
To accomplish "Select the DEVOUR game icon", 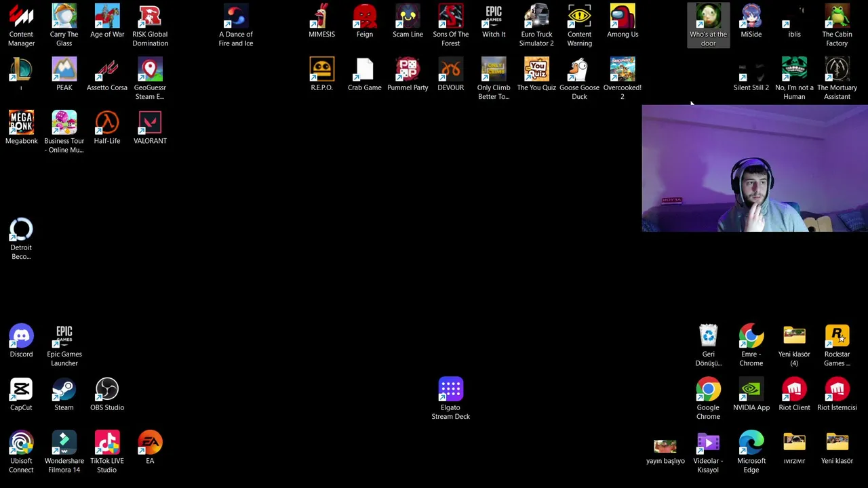I will tap(451, 75).
